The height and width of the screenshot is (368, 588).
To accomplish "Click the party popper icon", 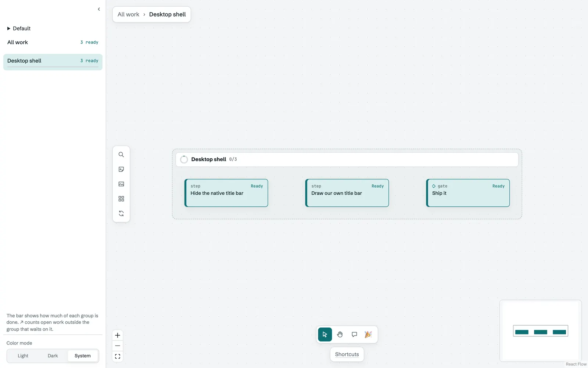I will 368,335.
